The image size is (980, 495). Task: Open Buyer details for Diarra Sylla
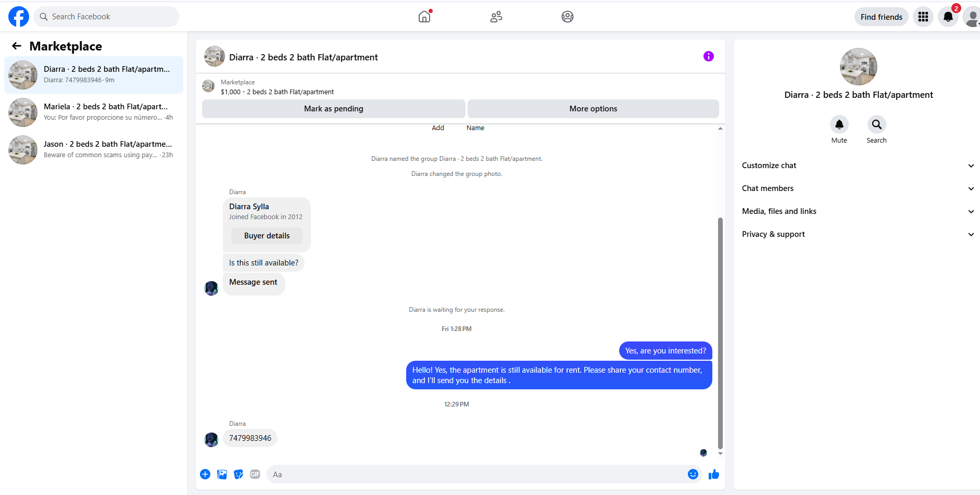(267, 236)
